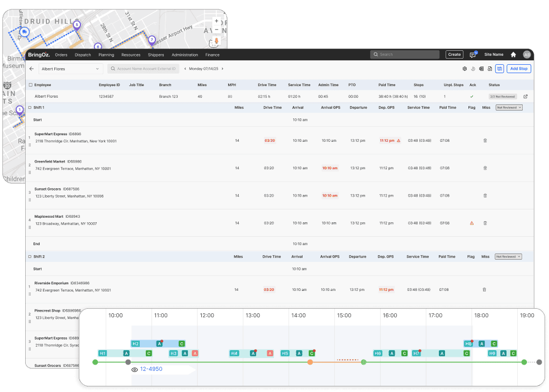549x392 pixels.
Task: Toggle the eye icon beside 12-4950
Action: [x=134, y=370]
